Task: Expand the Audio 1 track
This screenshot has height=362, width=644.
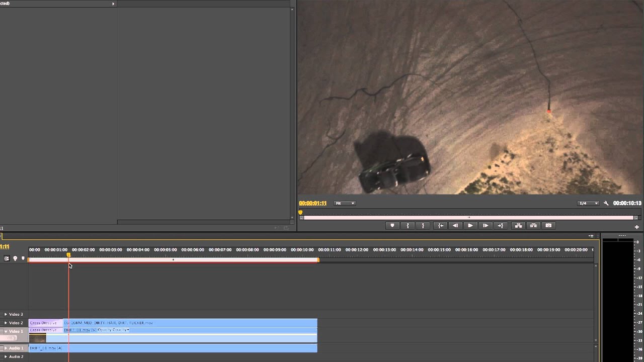Action: coord(6,348)
